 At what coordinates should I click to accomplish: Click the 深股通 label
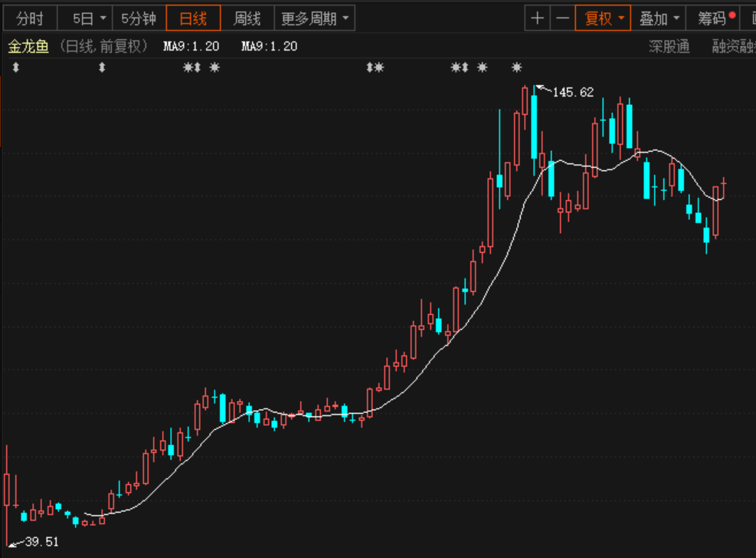669,46
